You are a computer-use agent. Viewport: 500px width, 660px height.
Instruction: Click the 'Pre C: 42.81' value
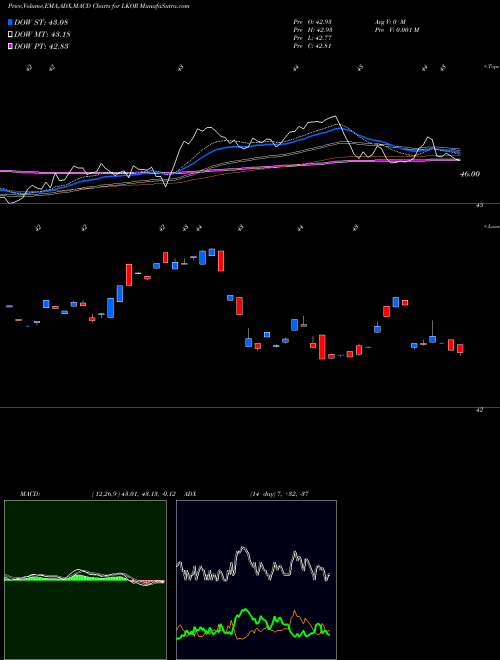pyautogui.click(x=313, y=45)
